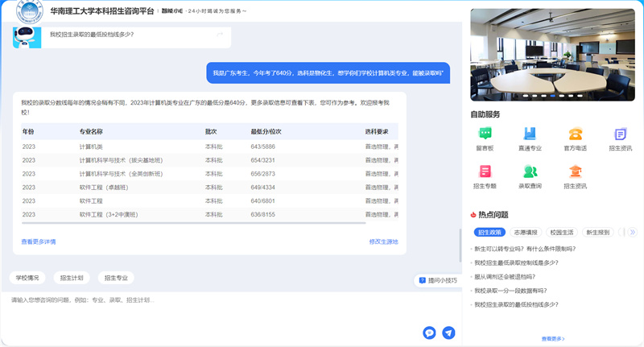The image size is (644, 347).
Task: Open the 录取查询 admission query icon
Action: coord(530,171)
